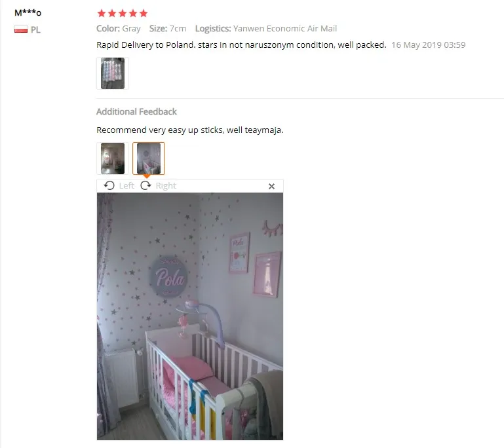
Task: Open the first additional feedback thumbnail
Action: pyautogui.click(x=113, y=159)
